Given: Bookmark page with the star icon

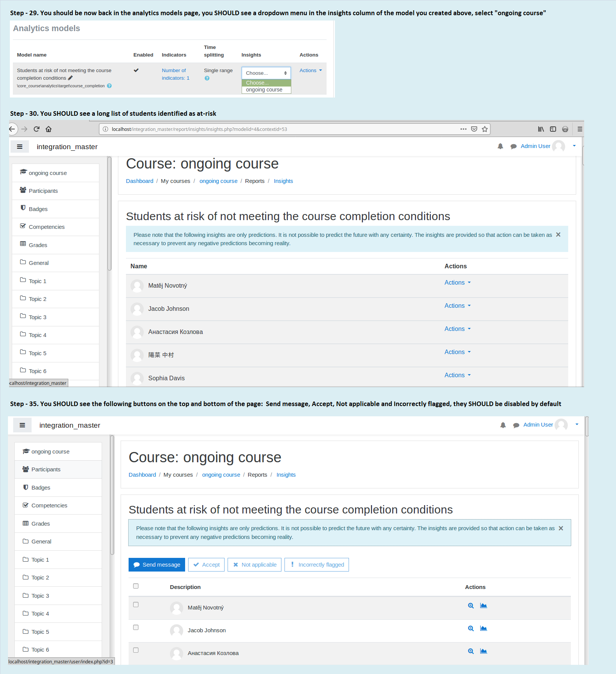Looking at the screenshot, I should (x=485, y=129).
